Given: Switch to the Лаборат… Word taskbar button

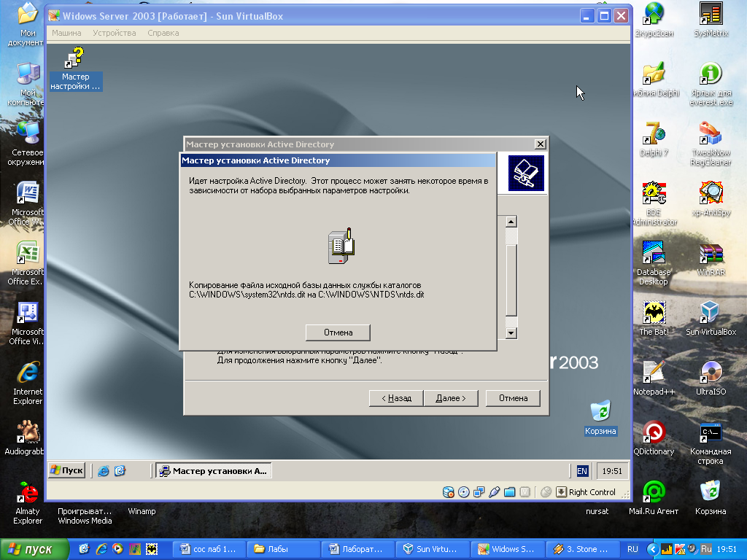Looking at the screenshot, I should click(x=358, y=549).
